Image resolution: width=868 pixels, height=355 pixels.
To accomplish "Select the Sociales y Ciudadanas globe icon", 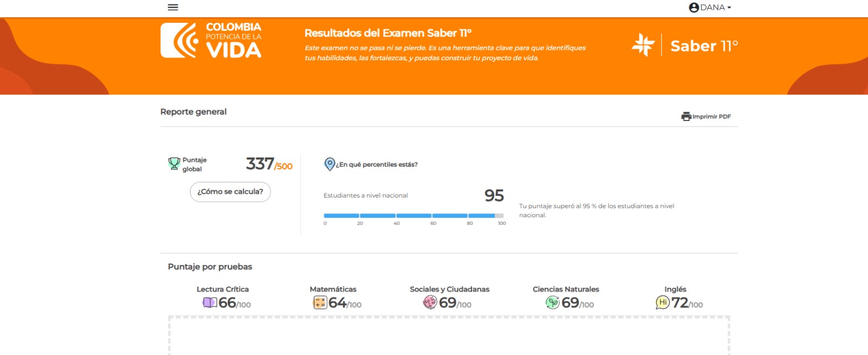I will click(x=430, y=302).
